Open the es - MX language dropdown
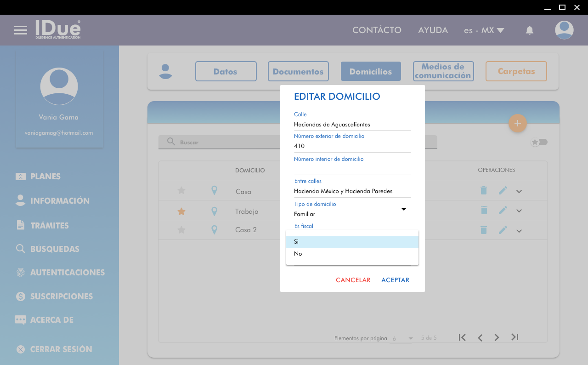588x365 pixels. 484,30
